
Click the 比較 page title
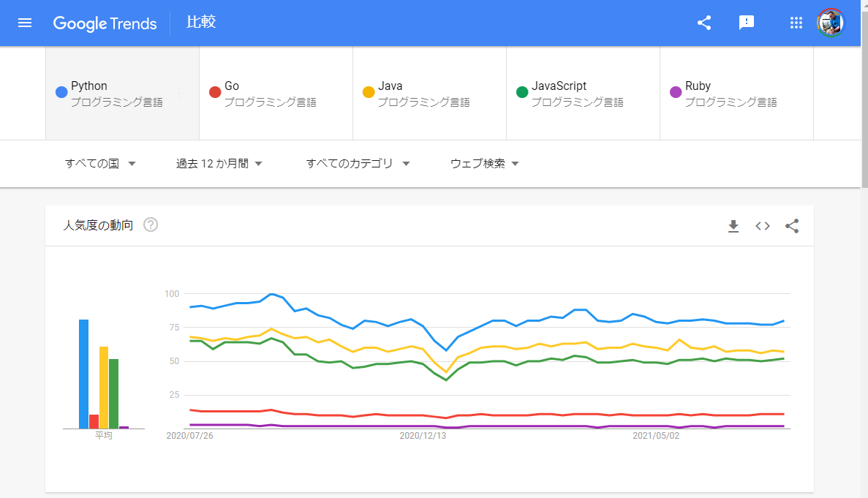click(x=201, y=22)
